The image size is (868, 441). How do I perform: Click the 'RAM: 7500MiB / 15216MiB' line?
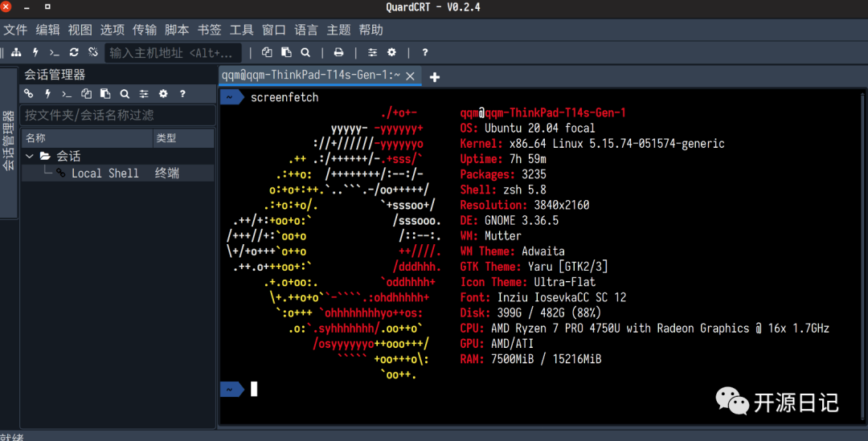coord(531,359)
